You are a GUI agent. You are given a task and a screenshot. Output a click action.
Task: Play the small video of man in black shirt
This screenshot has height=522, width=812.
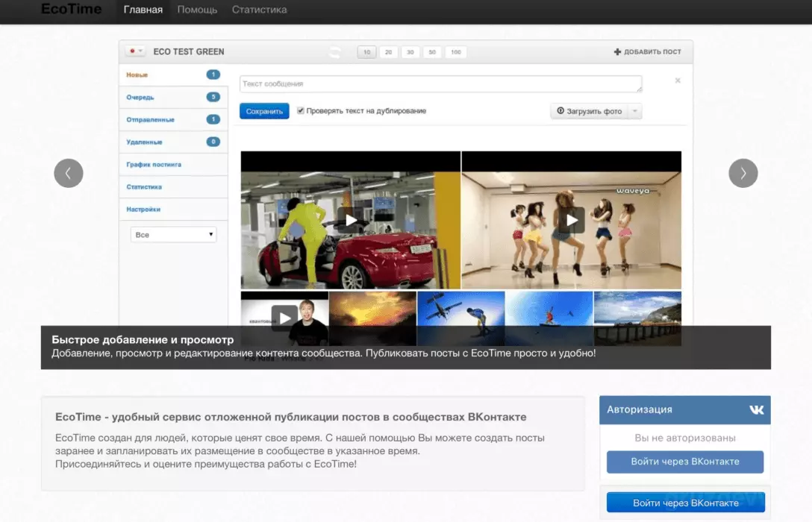284,318
